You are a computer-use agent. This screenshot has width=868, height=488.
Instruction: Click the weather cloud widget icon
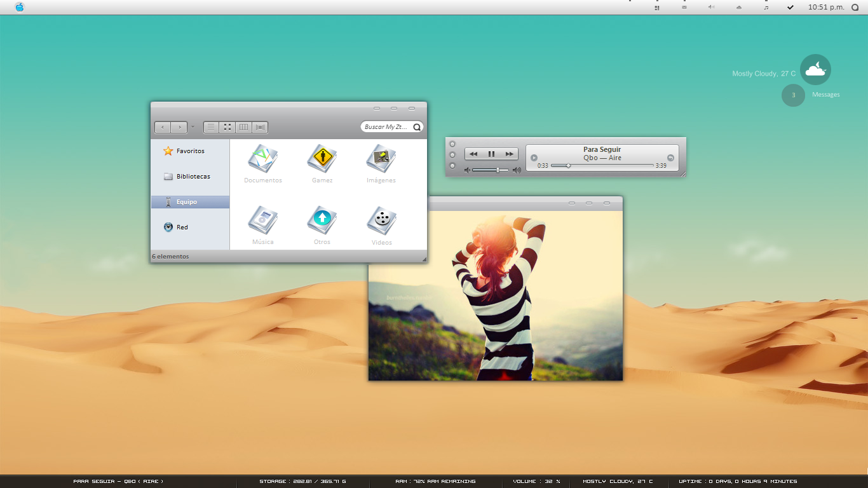point(815,70)
